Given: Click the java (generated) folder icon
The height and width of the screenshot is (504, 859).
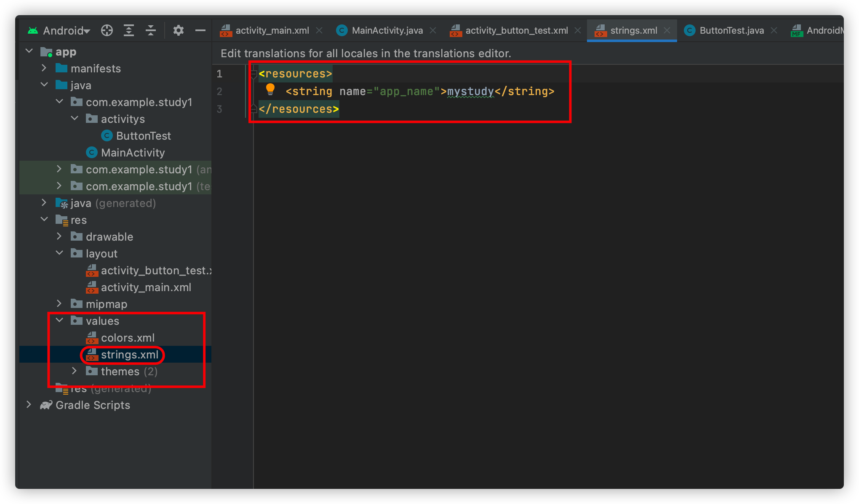Looking at the screenshot, I should tap(62, 203).
